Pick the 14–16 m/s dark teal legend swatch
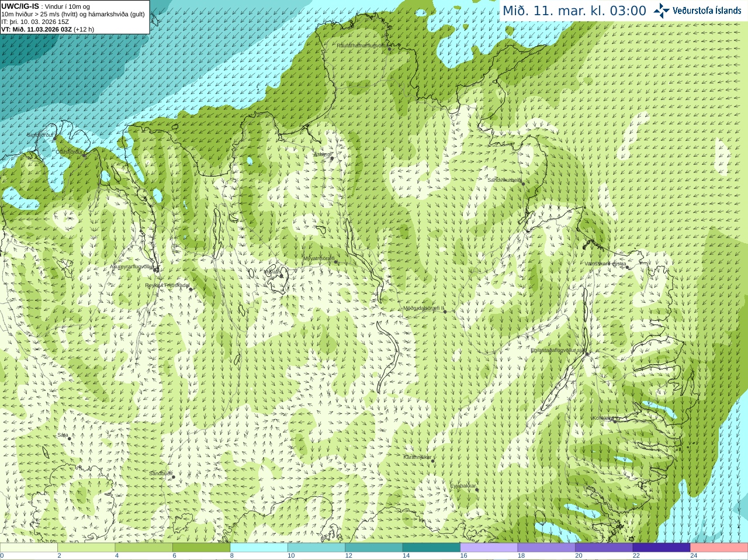 (x=431, y=548)
